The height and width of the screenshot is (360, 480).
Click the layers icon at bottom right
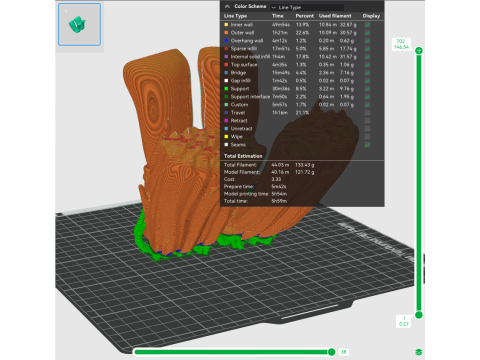pos(419,352)
